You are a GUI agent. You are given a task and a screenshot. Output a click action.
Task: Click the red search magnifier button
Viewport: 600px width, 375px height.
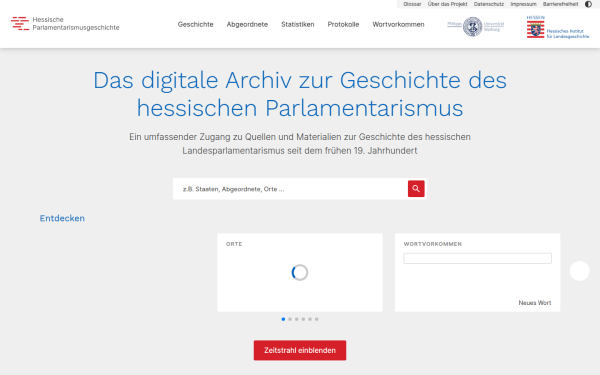(416, 189)
